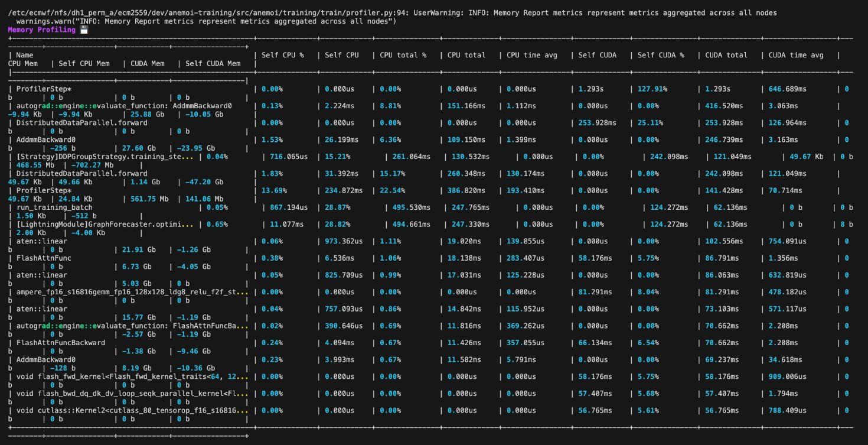This screenshot has height=445, width=868.
Task: Click the 25.88 Gb CUDA Mem value
Action: pos(146,114)
